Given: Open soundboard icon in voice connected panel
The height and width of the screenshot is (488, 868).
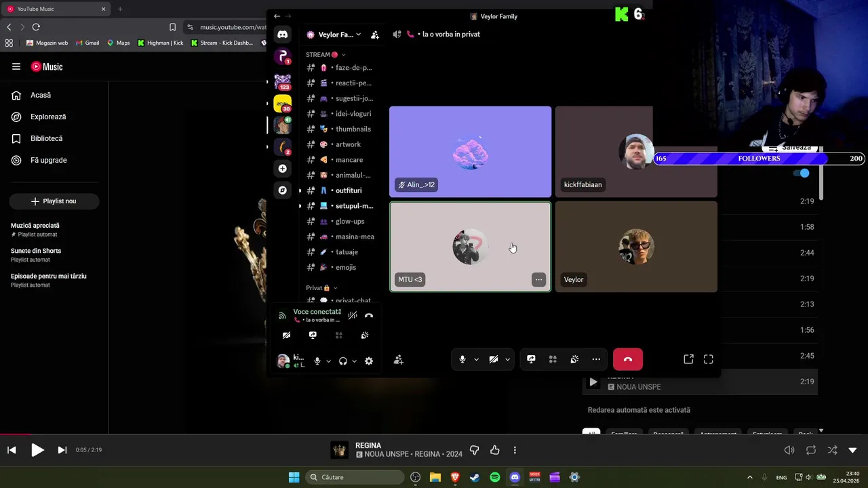Looking at the screenshot, I should coord(365,335).
